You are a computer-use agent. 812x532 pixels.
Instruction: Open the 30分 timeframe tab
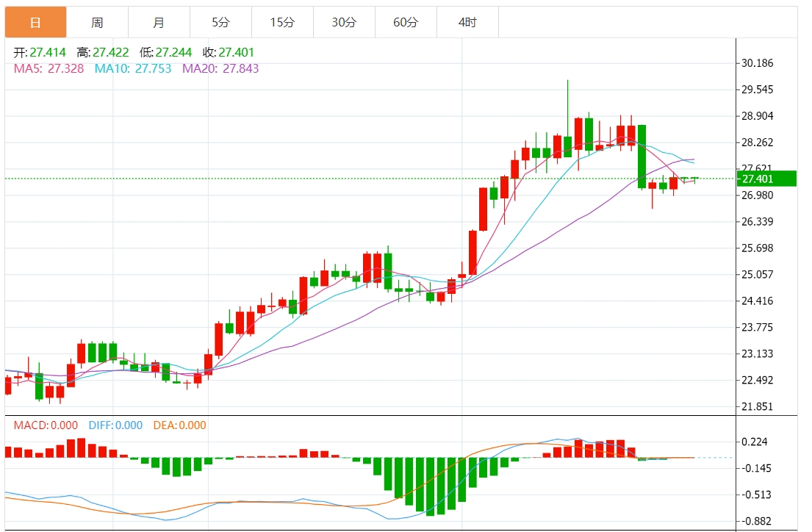(344, 22)
